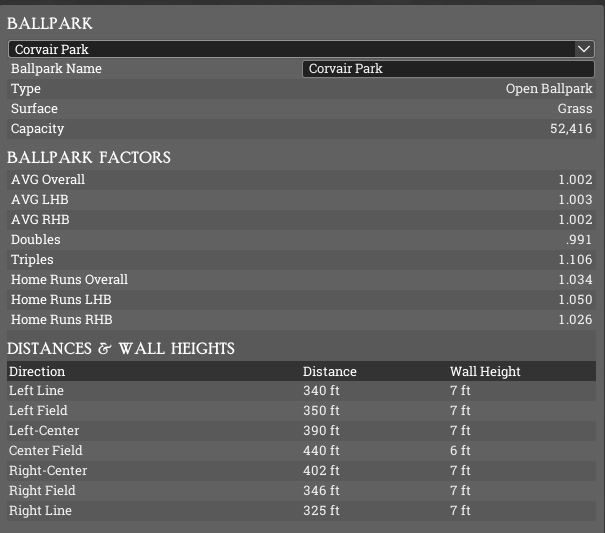Click the AVG Overall factor value
This screenshot has height=533, width=605.
coord(575,180)
